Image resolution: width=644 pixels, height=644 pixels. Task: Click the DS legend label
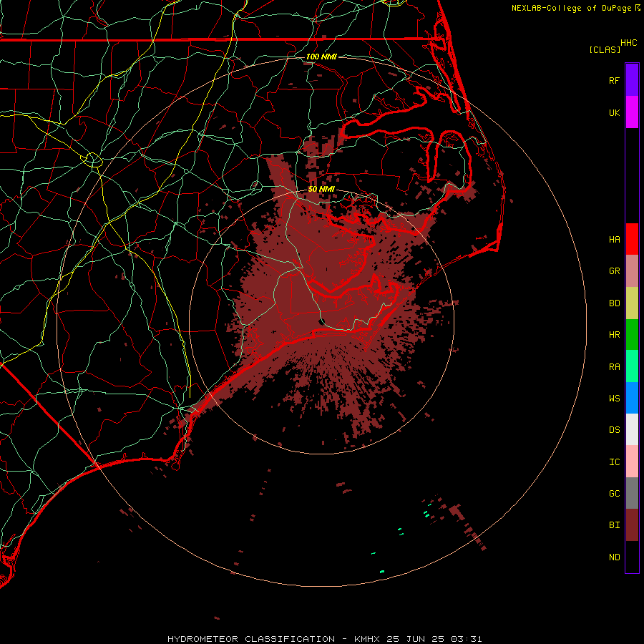coord(614,430)
